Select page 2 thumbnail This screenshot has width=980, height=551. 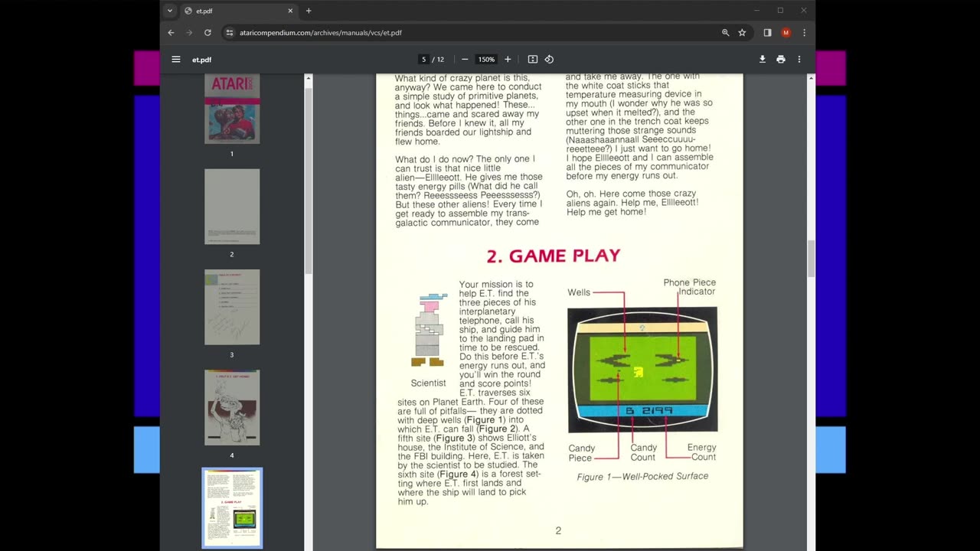[x=232, y=207]
